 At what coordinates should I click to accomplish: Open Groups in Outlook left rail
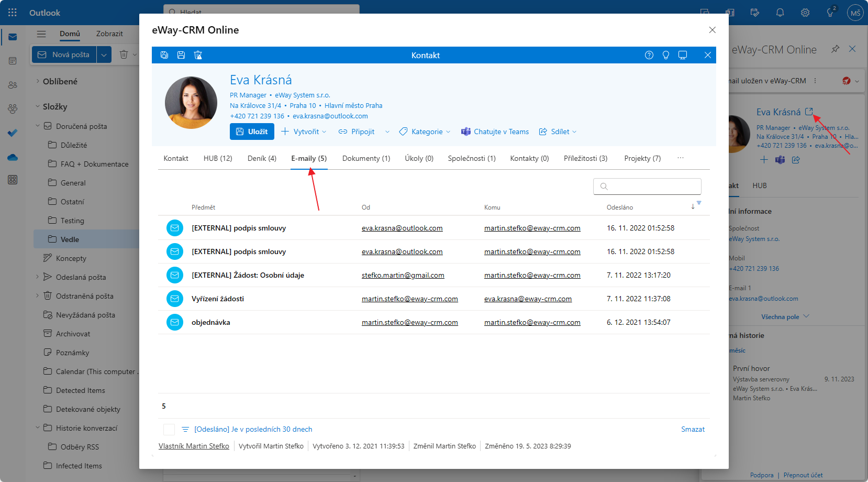(x=13, y=109)
